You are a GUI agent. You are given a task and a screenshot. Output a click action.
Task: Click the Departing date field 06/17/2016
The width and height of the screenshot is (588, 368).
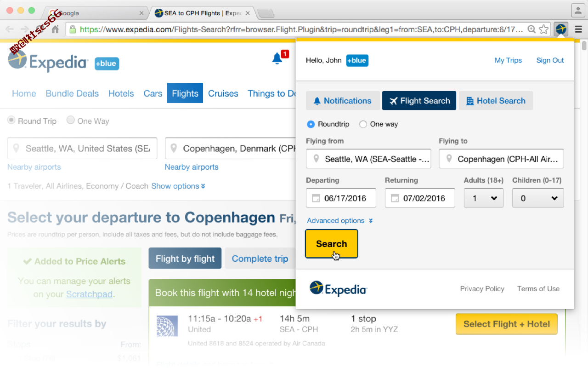point(341,198)
